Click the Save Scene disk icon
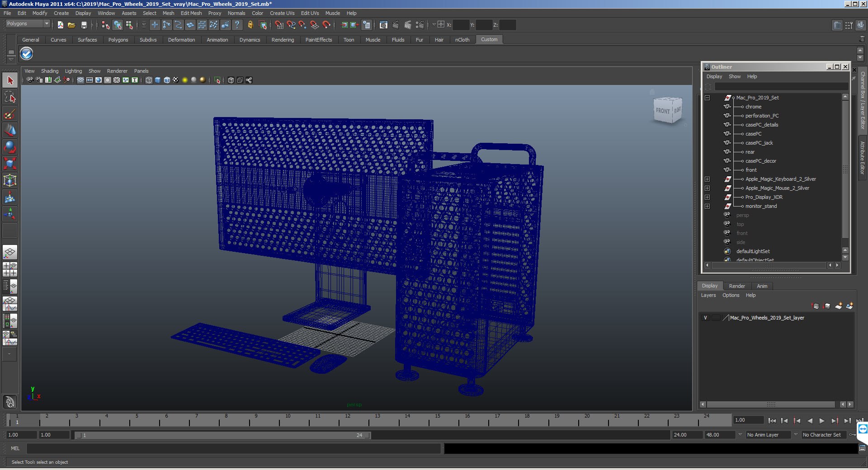This screenshot has width=868, height=470. [x=84, y=25]
